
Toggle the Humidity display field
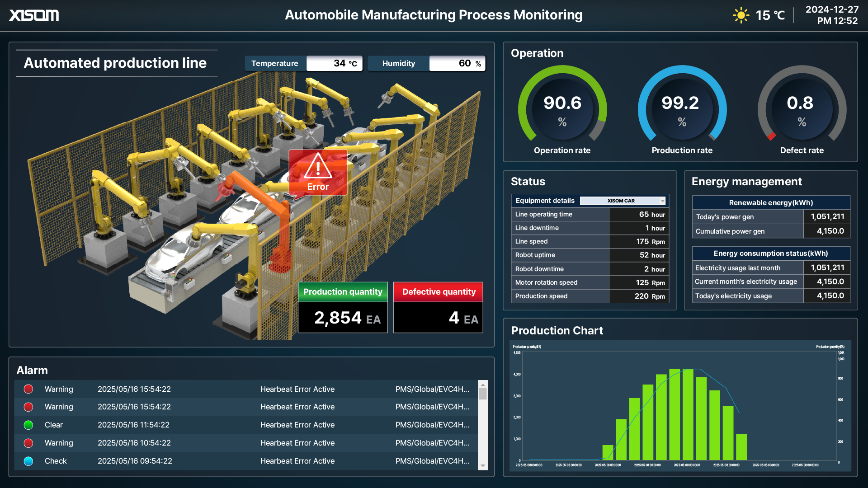[x=458, y=63]
